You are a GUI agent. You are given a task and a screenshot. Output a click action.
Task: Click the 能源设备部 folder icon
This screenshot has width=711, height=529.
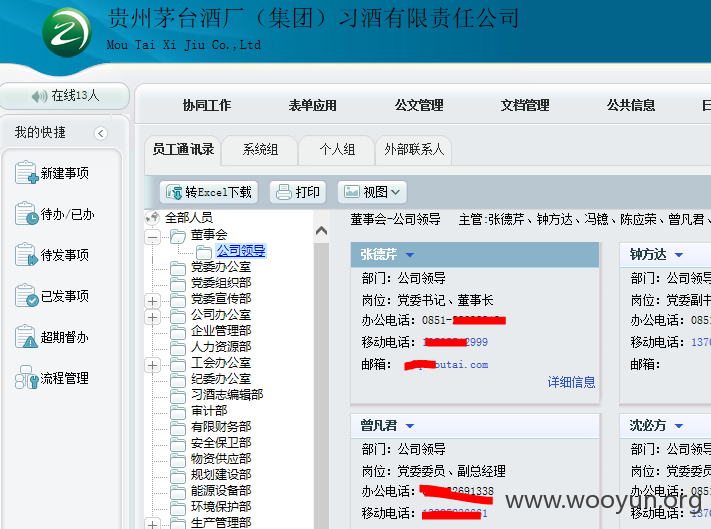(x=178, y=491)
